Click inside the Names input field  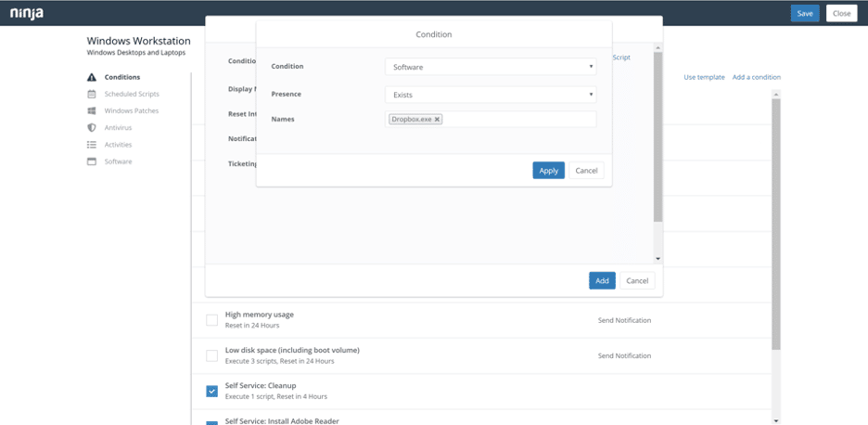519,120
